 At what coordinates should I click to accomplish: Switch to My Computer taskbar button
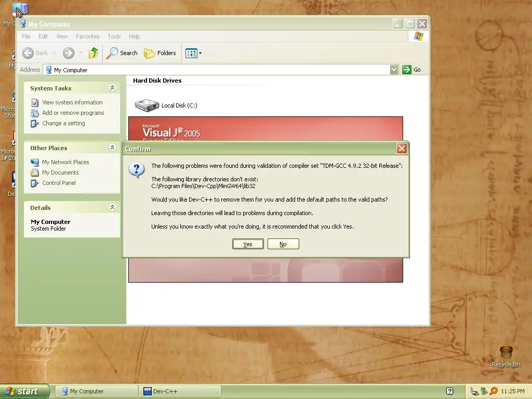[96, 391]
